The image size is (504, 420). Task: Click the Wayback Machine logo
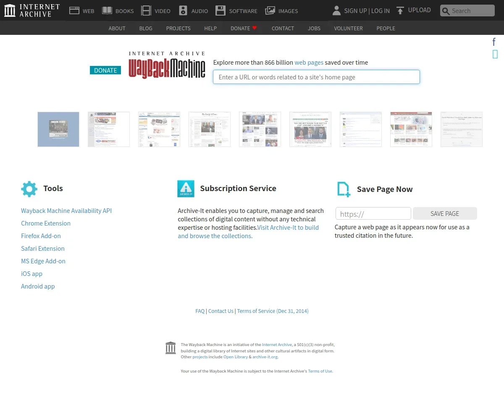[x=167, y=65]
